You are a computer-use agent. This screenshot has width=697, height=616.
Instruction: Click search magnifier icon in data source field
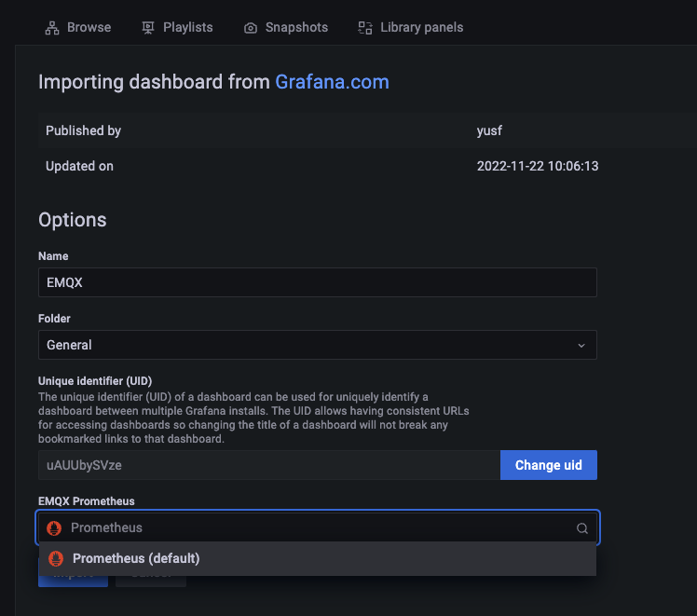(x=582, y=528)
